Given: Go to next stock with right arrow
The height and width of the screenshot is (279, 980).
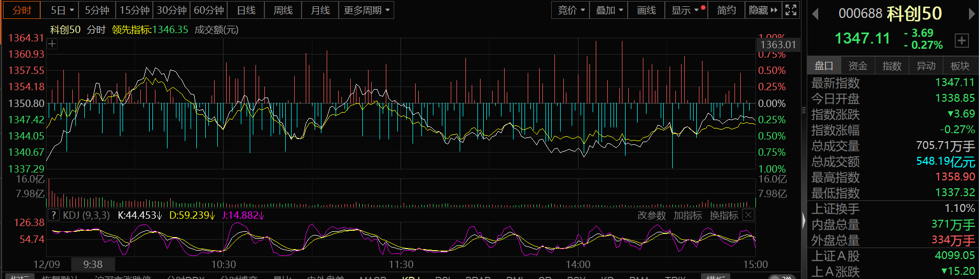Looking at the screenshot, I should 972,14.
